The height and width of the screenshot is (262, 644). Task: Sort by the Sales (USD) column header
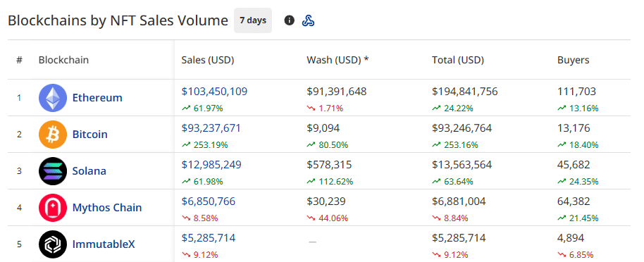pos(208,60)
